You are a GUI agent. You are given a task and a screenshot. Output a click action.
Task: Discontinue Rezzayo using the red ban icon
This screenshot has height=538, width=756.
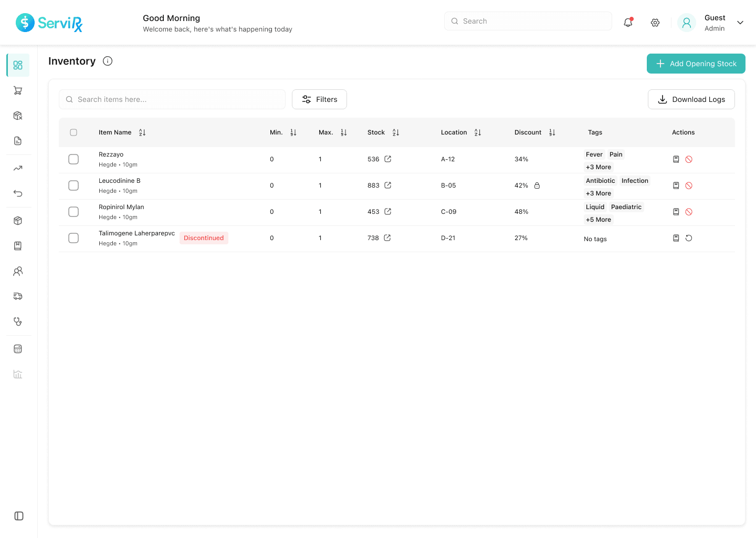click(688, 159)
